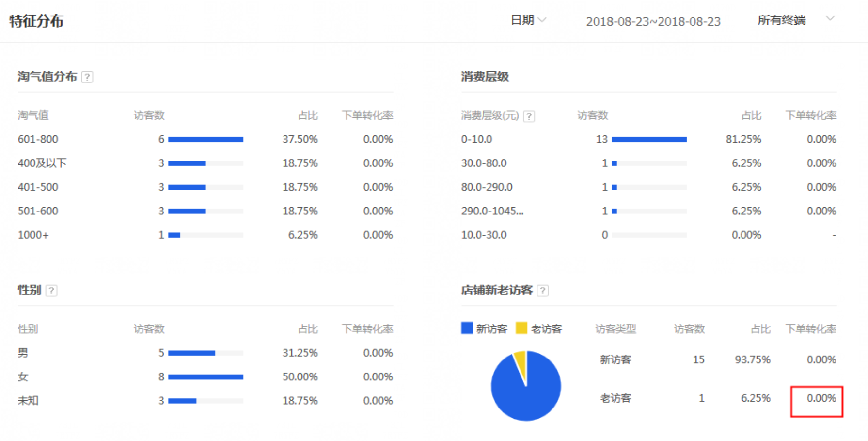Screen dimensions: 868x441
Task: Open help icon next to 性别 heading
Action: 51,291
